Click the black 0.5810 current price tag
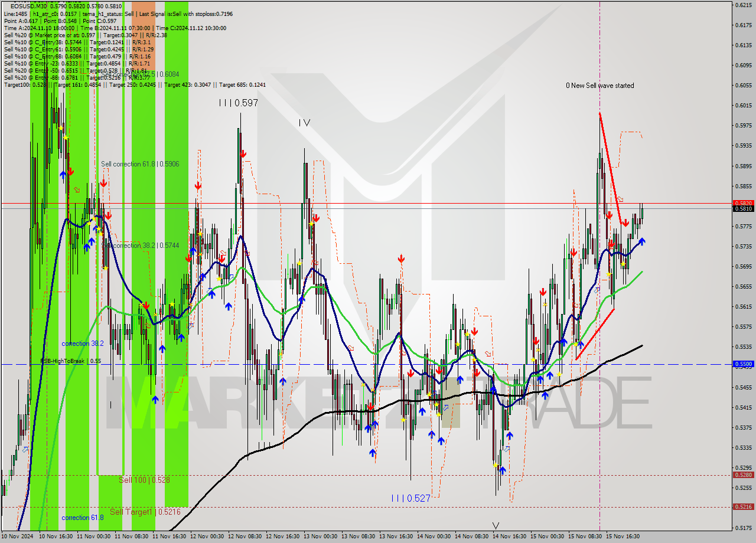 [x=743, y=209]
